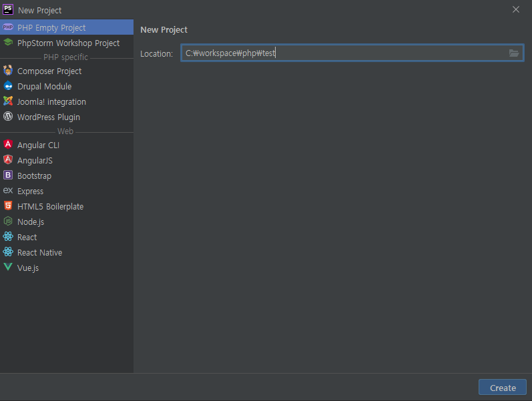Choose HTML5 Boilerplate text

[x=50, y=207]
